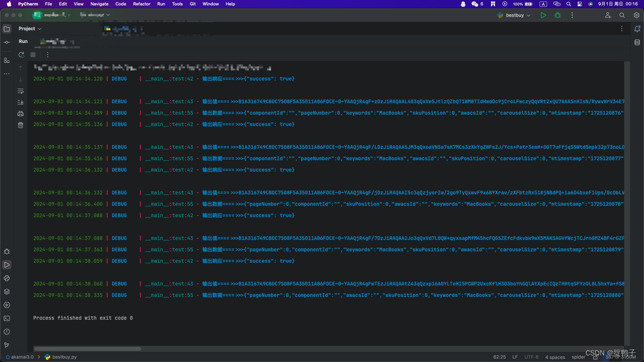Image resolution: width=644 pixels, height=362 pixels.
Task: Open the Python Packages layers icon
Action: (7, 292)
